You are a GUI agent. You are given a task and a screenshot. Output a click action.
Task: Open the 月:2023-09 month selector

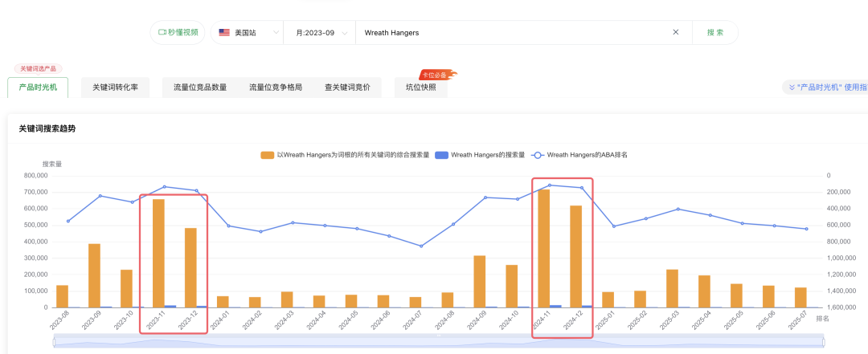point(319,33)
